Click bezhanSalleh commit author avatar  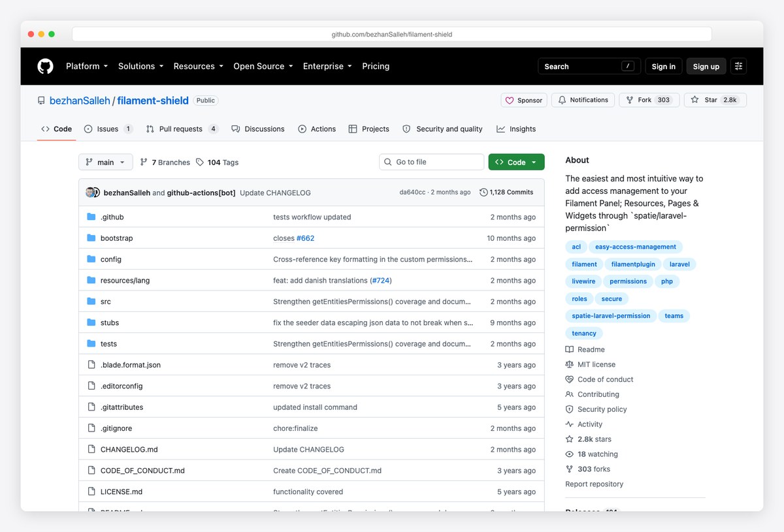click(90, 193)
